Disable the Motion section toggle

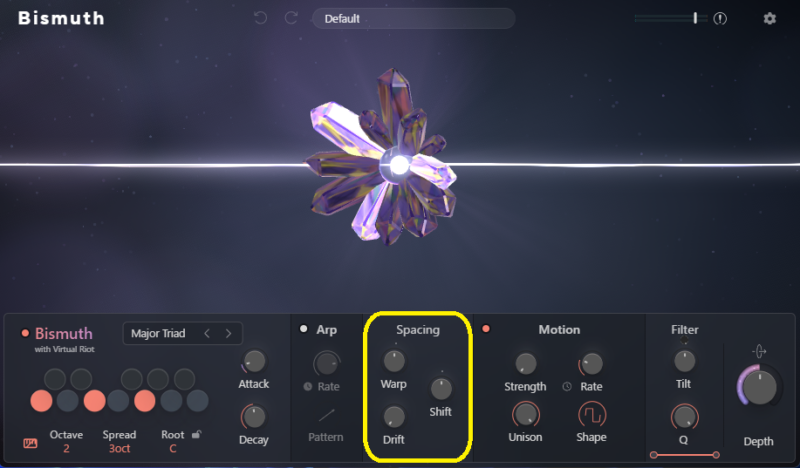click(x=486, y=329)
